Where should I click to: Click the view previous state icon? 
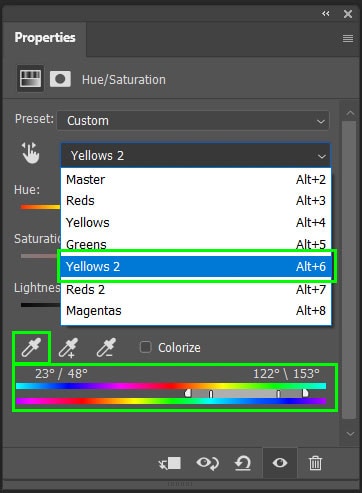207,463
